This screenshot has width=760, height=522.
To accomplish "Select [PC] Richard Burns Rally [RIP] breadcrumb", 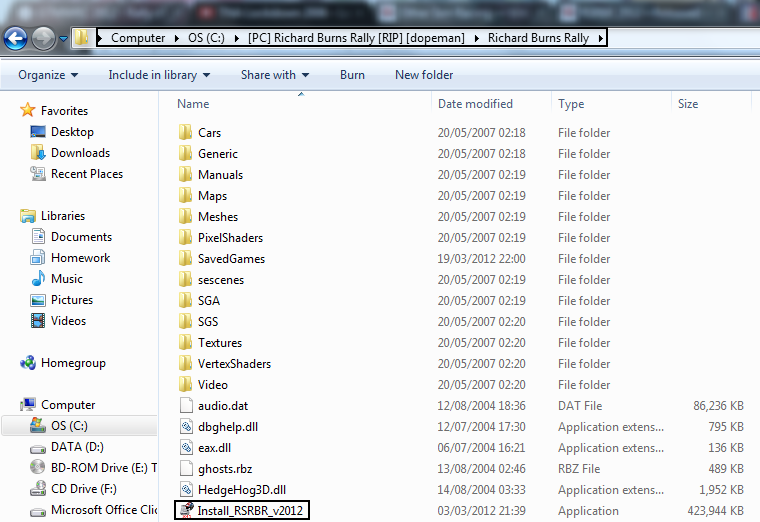I will coord(356,38).
